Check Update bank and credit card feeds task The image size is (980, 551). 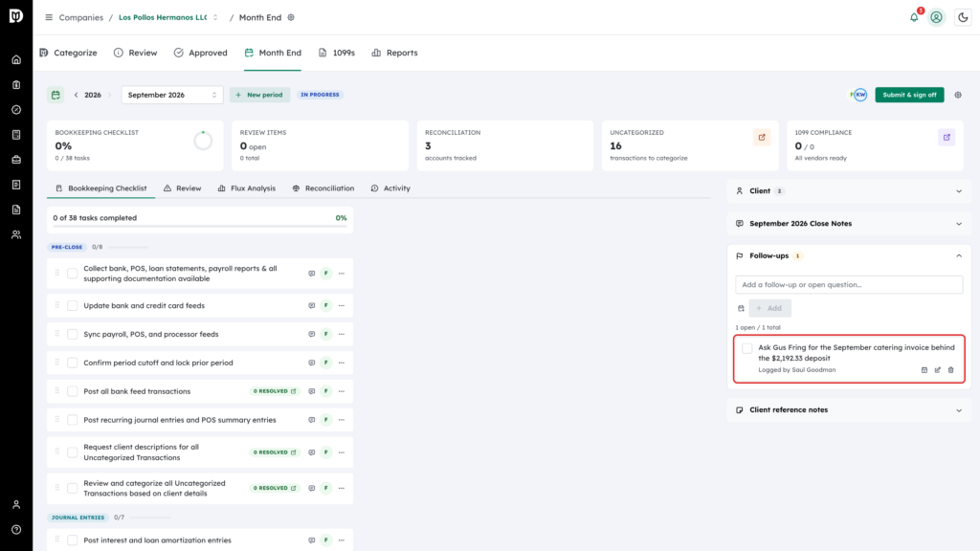pyautogui.click(x=73, y=305)
